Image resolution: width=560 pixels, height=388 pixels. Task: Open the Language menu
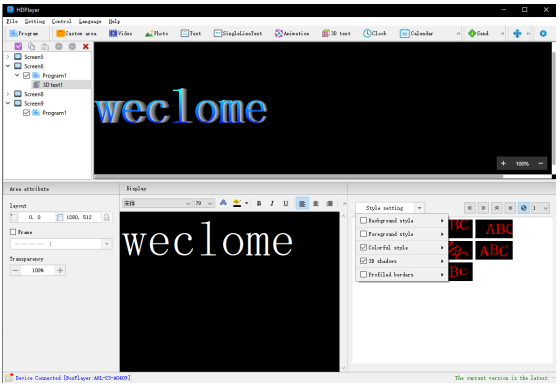tap(90, 21)
